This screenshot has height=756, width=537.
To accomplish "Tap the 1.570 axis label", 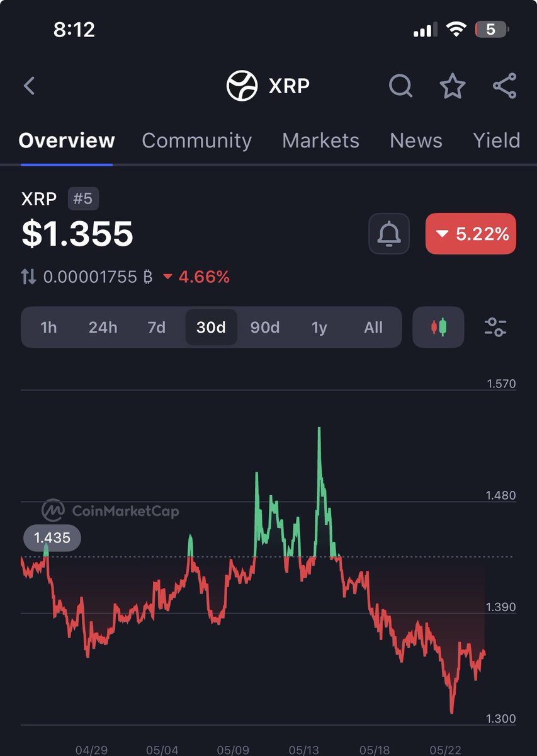I will click(501, 384).
